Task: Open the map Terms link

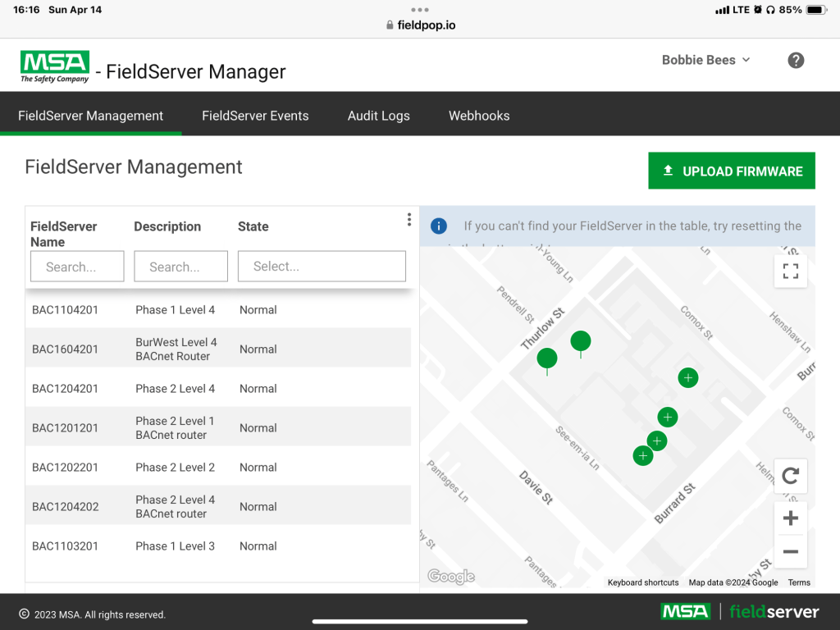Action: [798, 582]
